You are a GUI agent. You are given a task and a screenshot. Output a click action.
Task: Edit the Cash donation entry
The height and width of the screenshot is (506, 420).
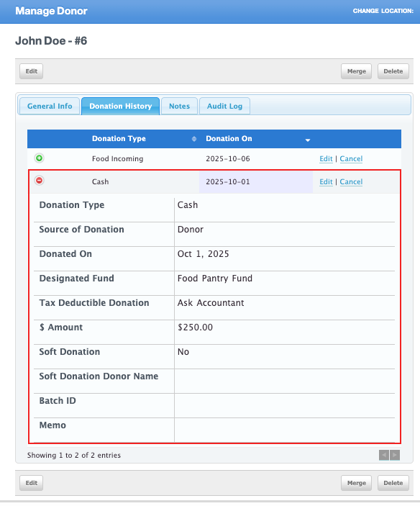point(326,181)
